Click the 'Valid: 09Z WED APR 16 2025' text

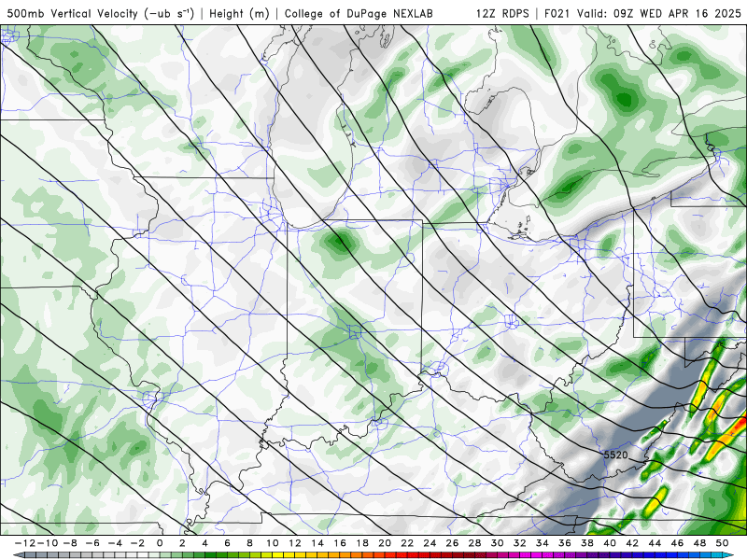(659, 14)
